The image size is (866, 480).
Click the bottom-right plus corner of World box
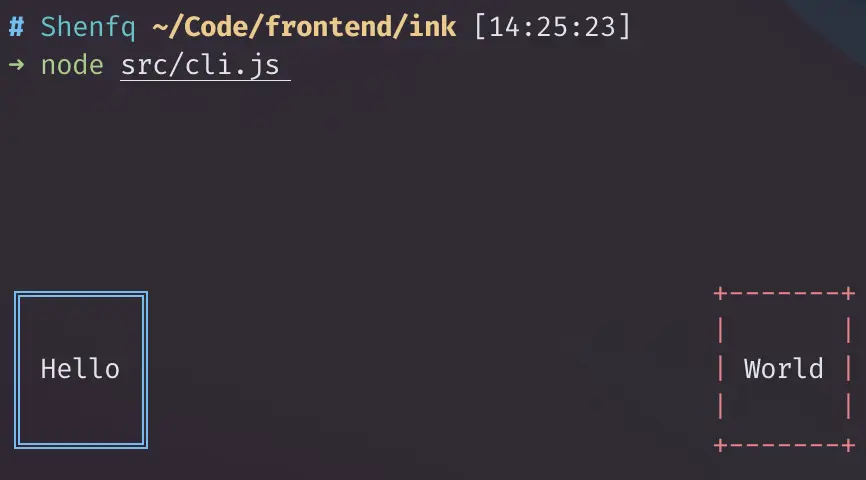tap(849, 445)
